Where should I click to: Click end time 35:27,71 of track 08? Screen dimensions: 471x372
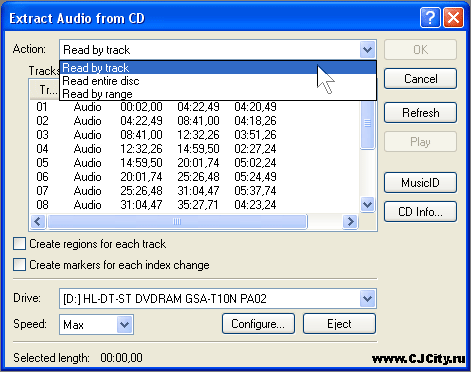(x=198, y=205)
